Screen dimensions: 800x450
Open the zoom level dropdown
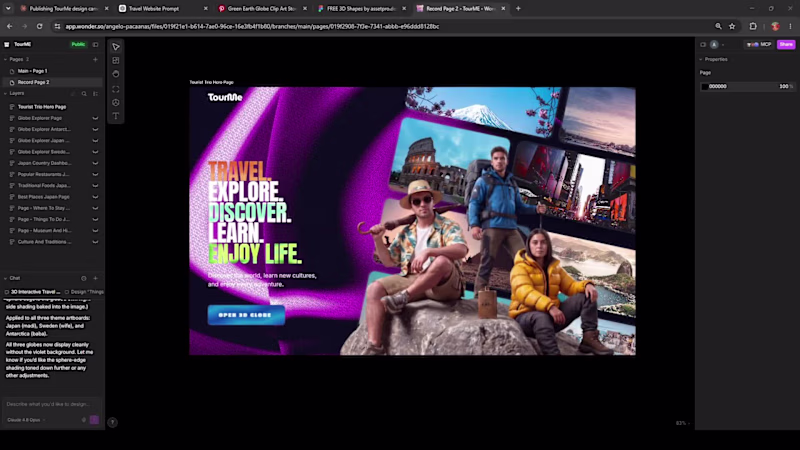click(683, 423)
